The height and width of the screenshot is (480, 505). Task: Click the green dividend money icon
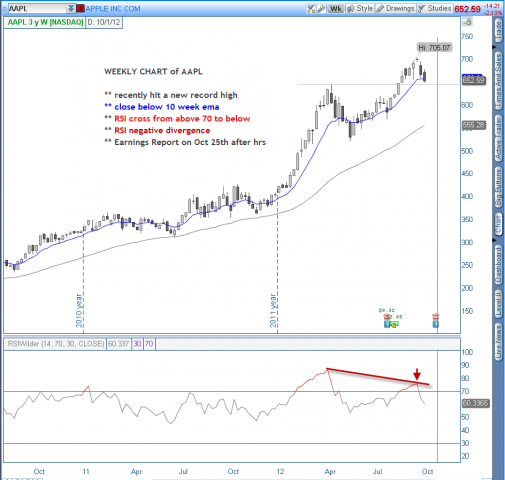coord(394,324)
